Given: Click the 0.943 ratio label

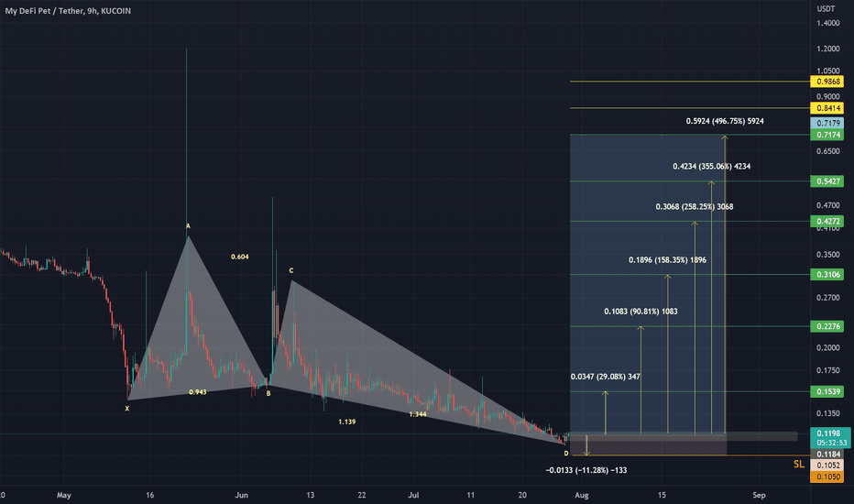Looking at the screenshot, I should click(x=197, y=392).
